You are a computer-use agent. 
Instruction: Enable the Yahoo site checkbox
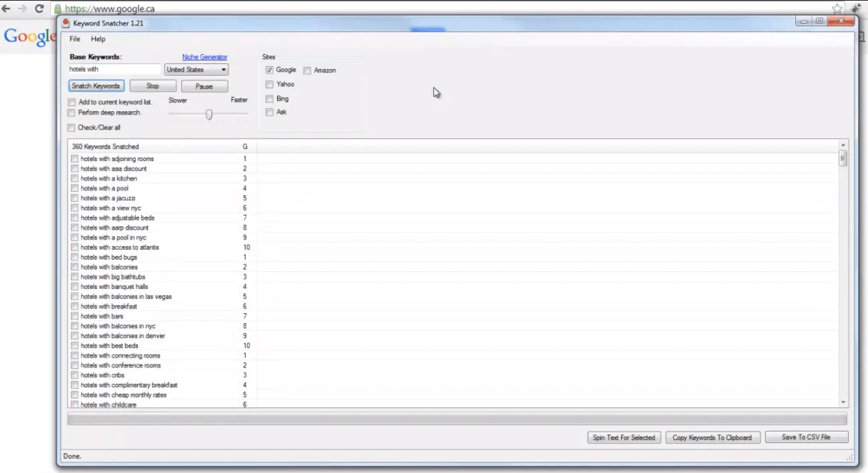[x=270, y=84]
